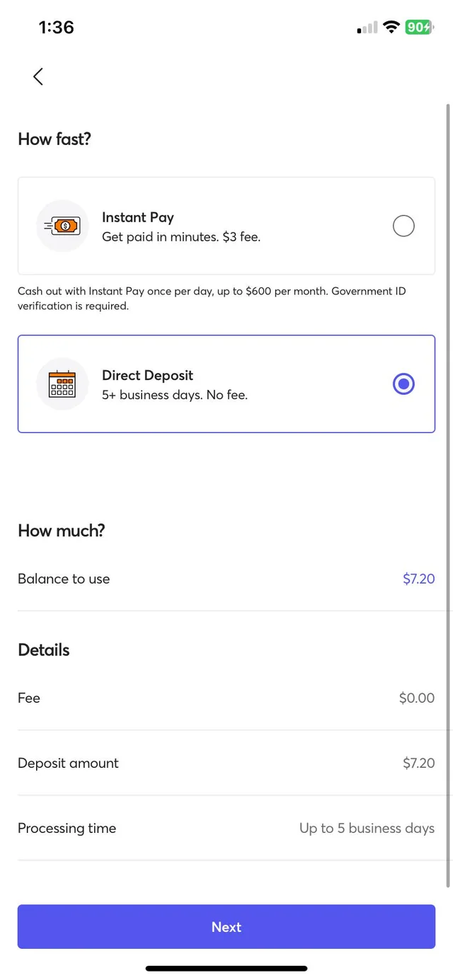Tap the Deposit amount row
Screen dimensions: 453x980
(x=226, y=763)
